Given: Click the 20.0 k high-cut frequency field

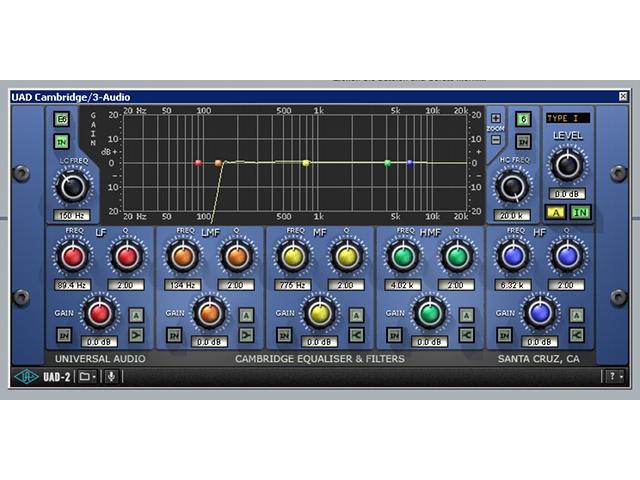Looking at the screenshot, I should [x=512, y=215].
